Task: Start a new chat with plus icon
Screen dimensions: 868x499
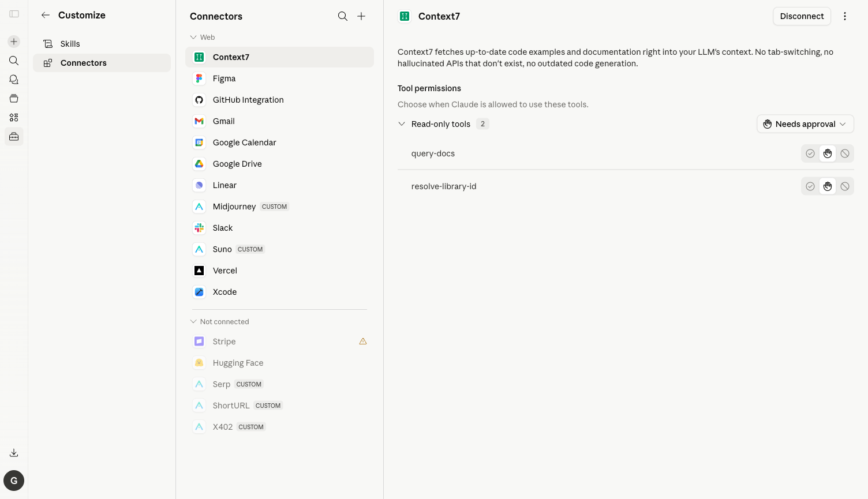Action: coord(14,42)
